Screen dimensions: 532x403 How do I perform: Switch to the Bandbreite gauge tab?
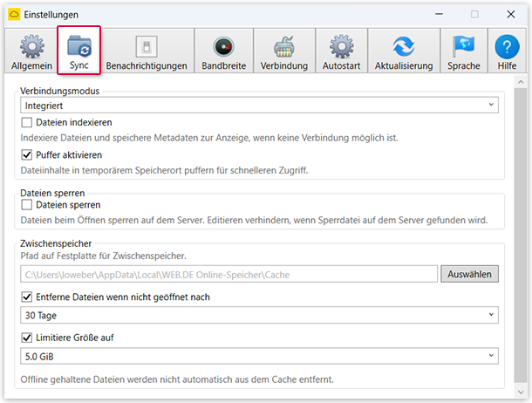(x=224, y=51)
